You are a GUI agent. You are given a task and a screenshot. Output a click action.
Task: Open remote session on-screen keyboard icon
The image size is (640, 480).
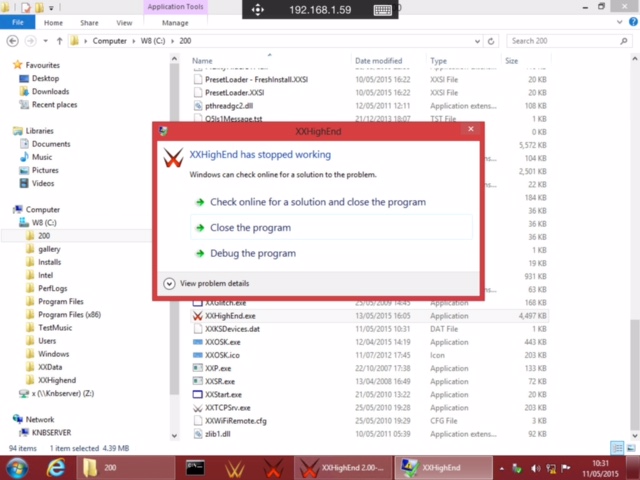coord(382,10)
